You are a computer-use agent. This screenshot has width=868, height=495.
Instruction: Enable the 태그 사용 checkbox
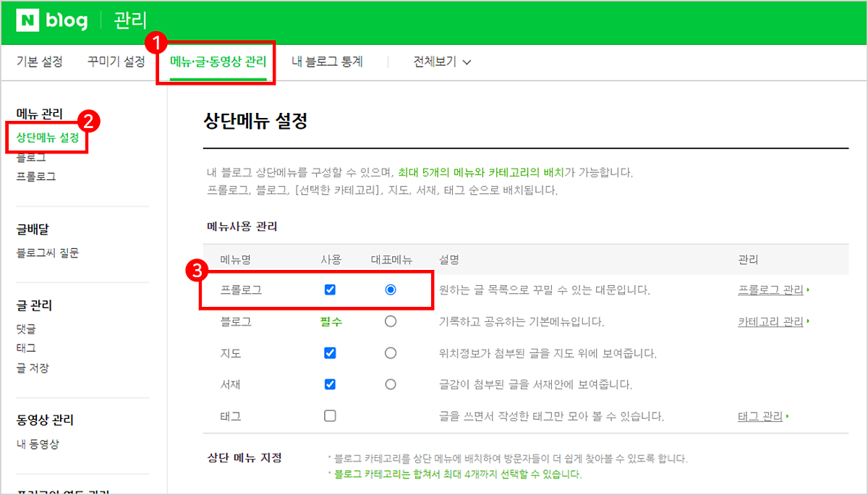coord(331,416)
